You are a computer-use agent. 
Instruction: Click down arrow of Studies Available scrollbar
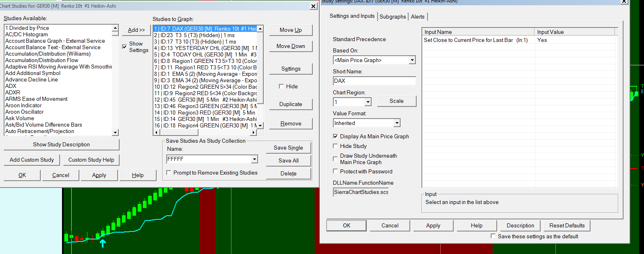(115, 132)
